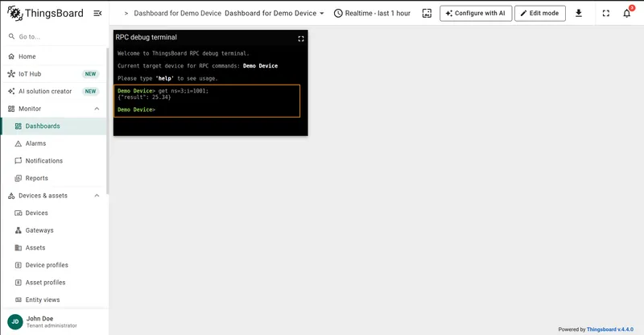Viewport: 644px width, 335px height.
Task: Open Realtime - last 1 hour time window
Action: [x=372, y=13]
